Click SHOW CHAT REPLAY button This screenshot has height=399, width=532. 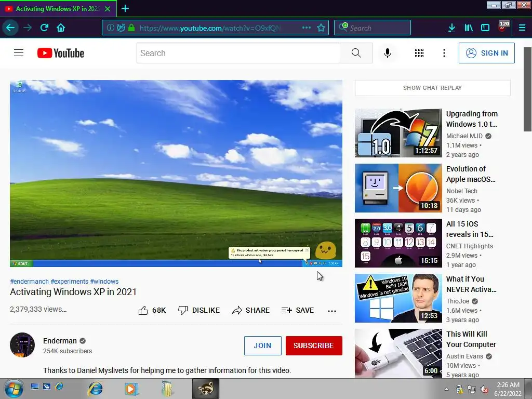[x=433, y=88]
